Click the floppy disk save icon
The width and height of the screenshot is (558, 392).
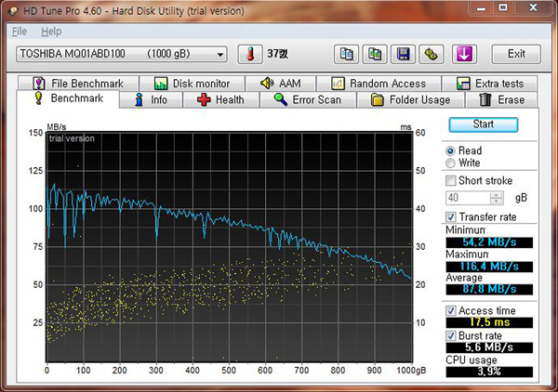(x=403, y=54)
